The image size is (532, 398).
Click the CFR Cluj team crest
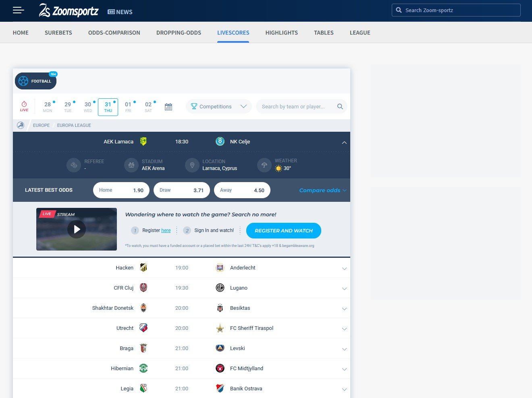click(x=143, y=288)
